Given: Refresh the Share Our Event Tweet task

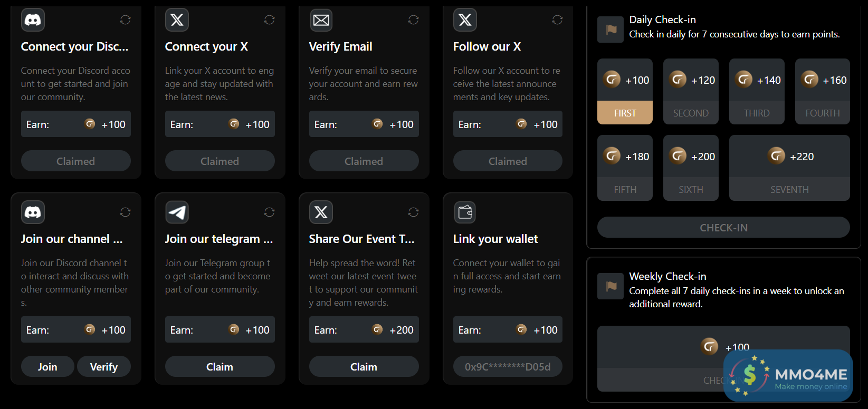Looking at the screenshot, I should pos(413,212).
